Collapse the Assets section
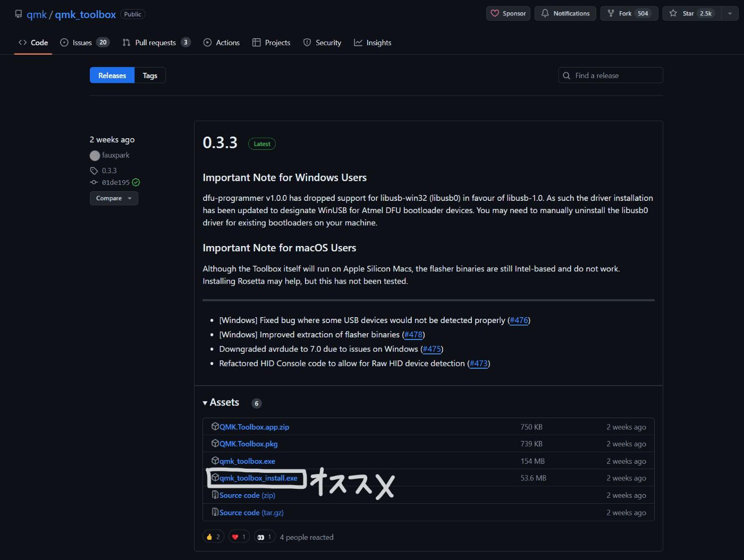744x560 pixels. point(221,403)
